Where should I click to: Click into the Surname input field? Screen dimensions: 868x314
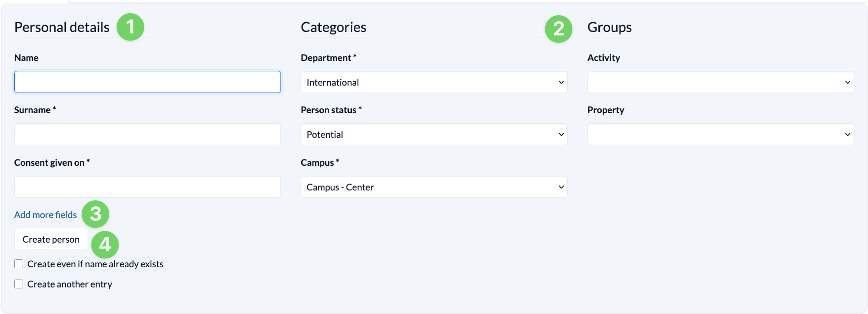click(x=148, y=134)
